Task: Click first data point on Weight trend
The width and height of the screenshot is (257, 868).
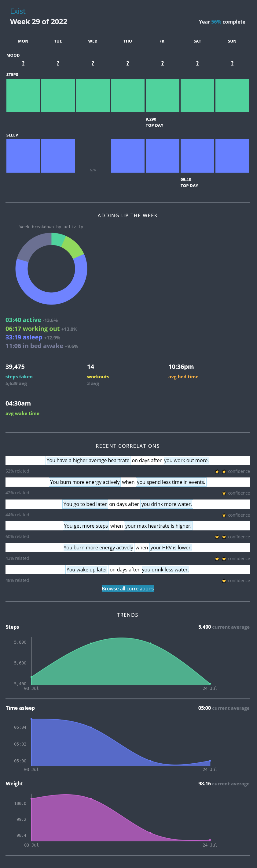Action: pos(31,798)
